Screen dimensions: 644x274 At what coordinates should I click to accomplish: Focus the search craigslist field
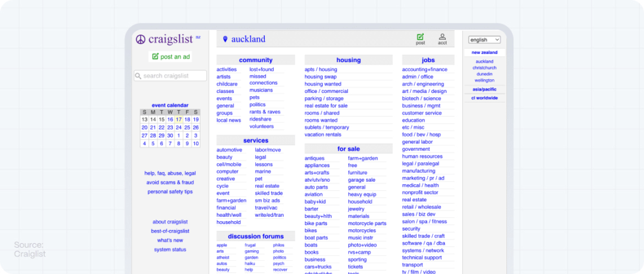[x=170, y=76]
